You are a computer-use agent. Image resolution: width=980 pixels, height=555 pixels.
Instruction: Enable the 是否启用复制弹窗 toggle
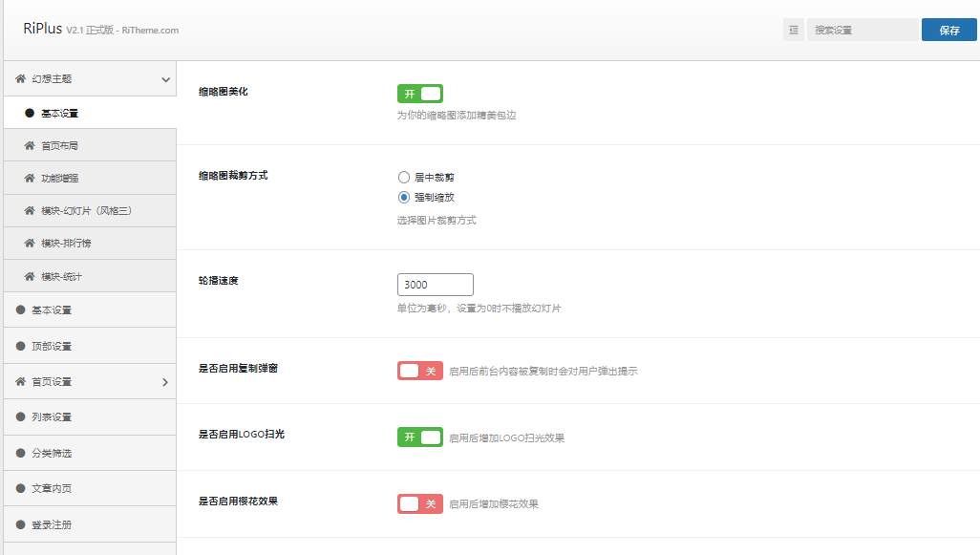(x=419, y=371)
